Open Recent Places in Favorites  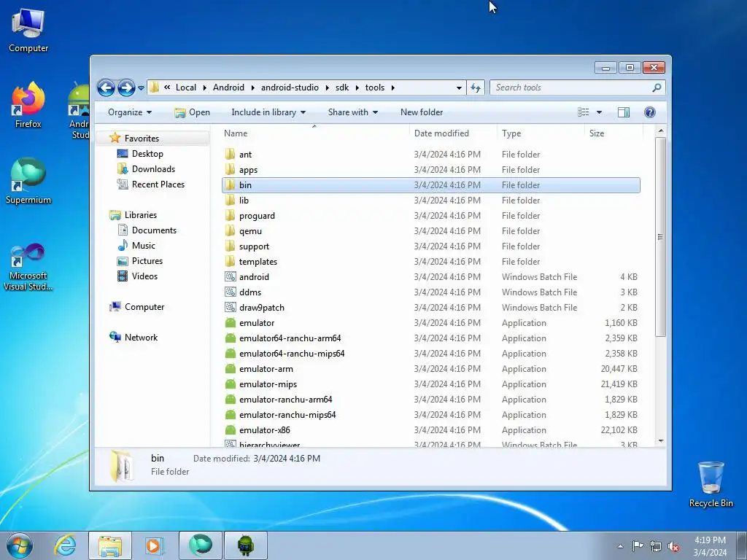click(158, 184)
